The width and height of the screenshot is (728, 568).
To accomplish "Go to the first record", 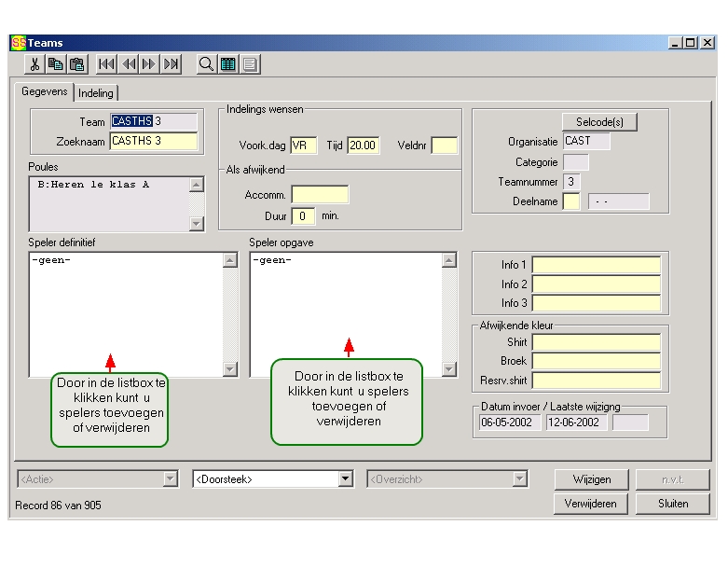I will 107,64.
